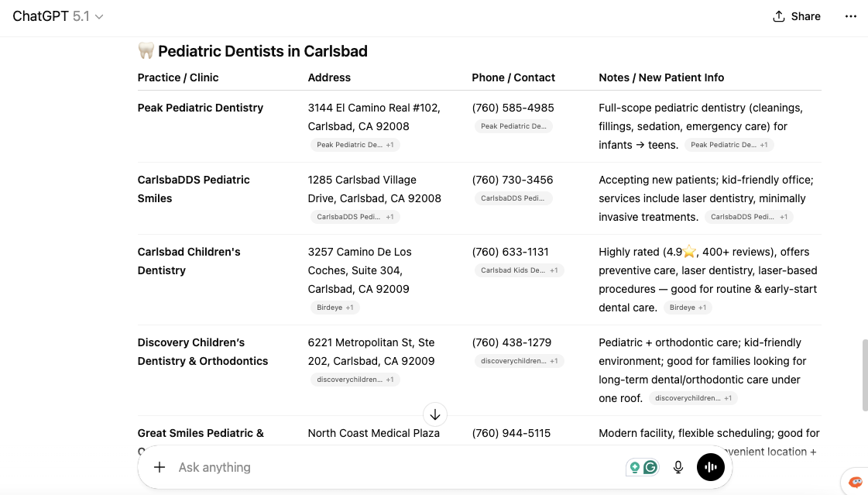
Task: Click the orange extension icon at bottom right
Action: [x=855, y=482]
